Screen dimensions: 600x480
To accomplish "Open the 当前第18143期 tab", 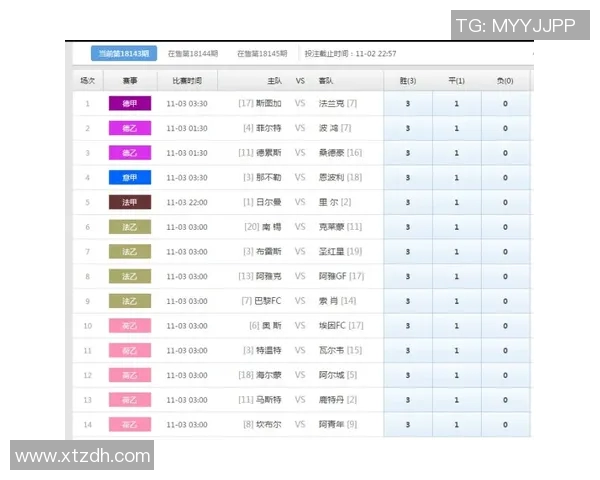I will (120, 53).
